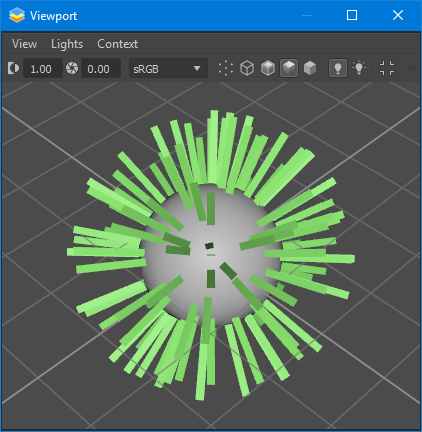Click the exposure icon beside 1.00
Screen dimensions: 422x432
[x=13, y=68]
